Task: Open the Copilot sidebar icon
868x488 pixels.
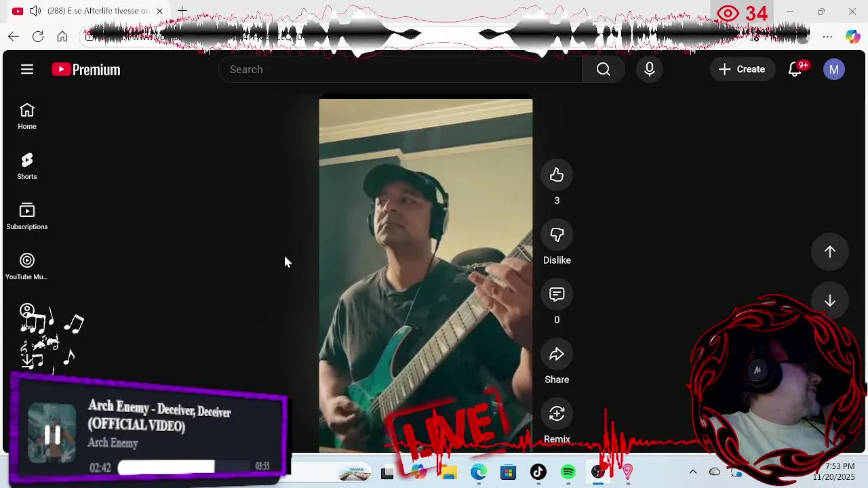Action: tap(852, 37)
